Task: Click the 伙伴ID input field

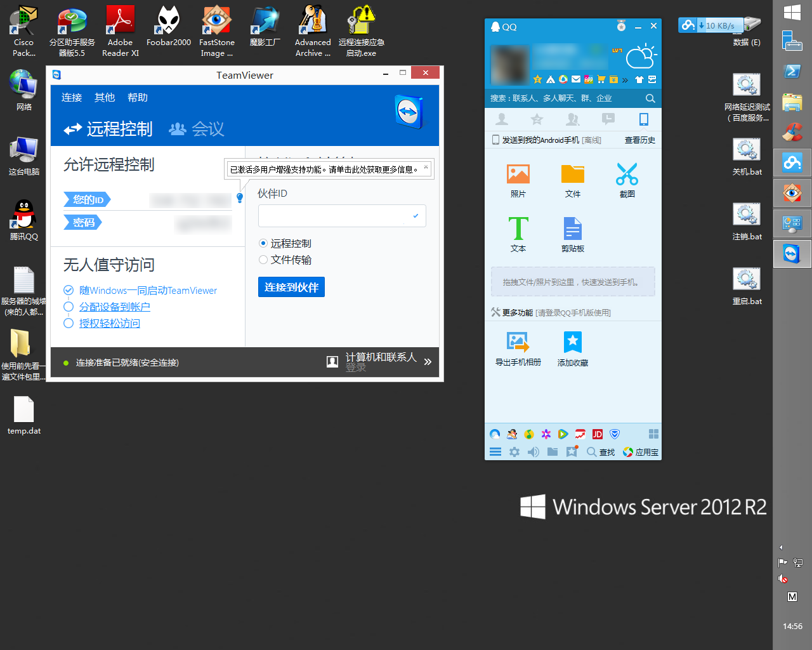Action: click(342, 216)
